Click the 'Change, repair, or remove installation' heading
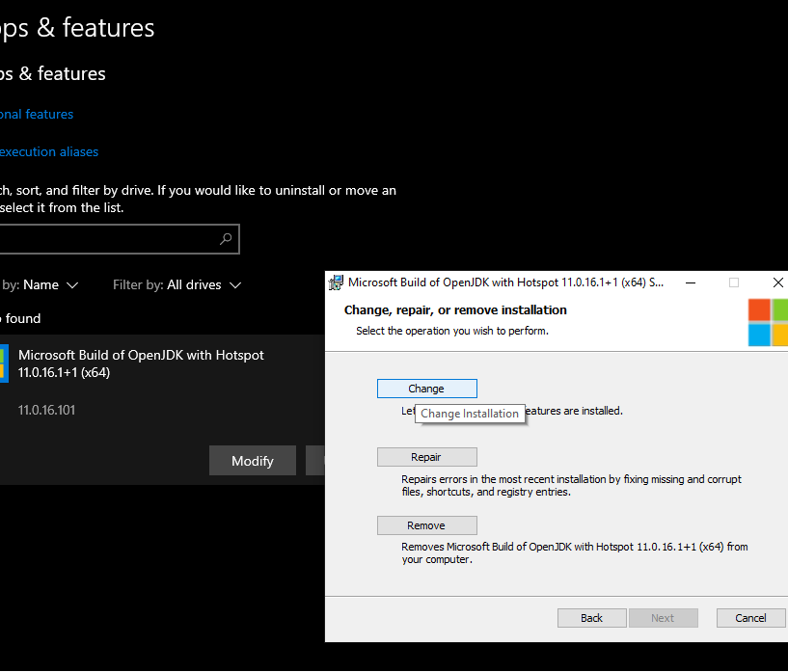Image resolution: width=788 pixels, height=672 pixels. pyautogui.click(x=455, y=309)
